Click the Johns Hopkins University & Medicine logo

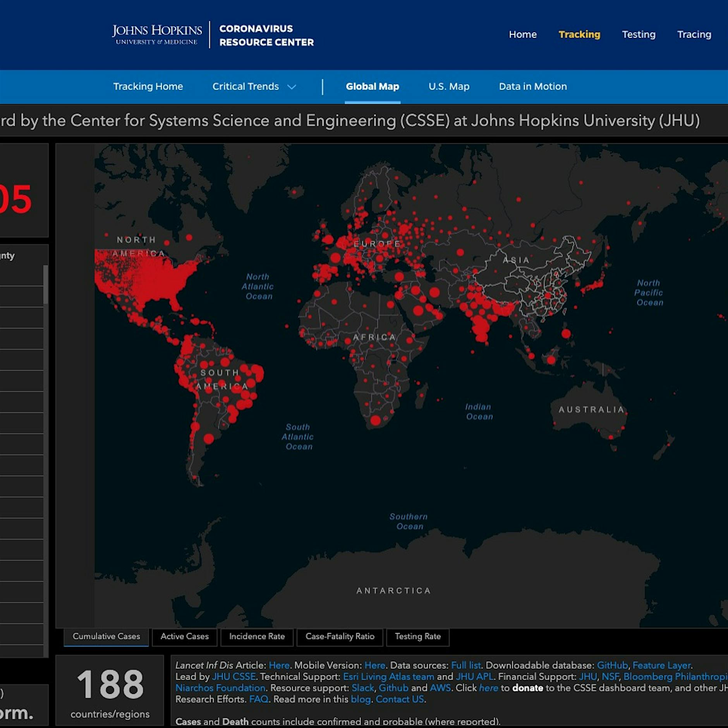pyautogui.click(x=157, y=35)
